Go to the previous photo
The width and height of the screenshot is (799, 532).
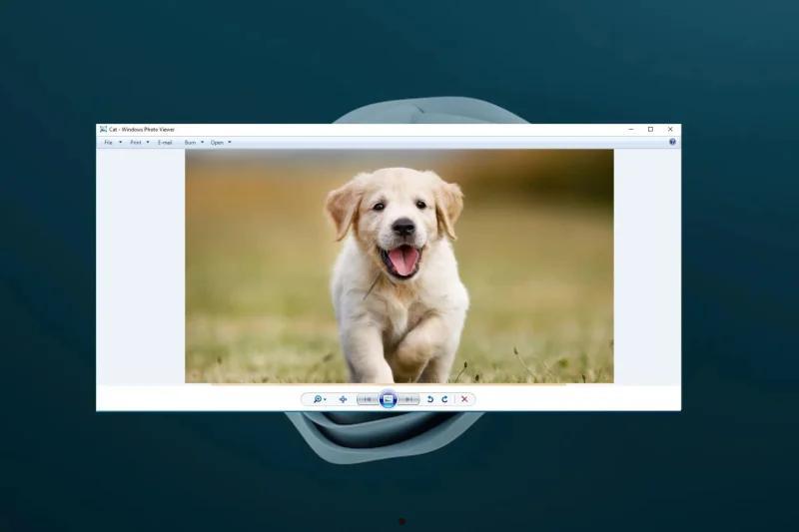click(x=367, y=399)
